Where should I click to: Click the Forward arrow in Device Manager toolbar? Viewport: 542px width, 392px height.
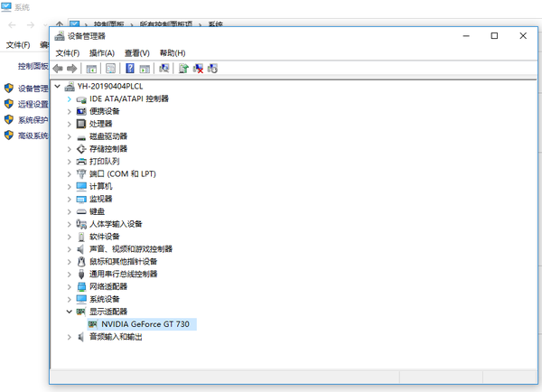(x=71, y=69)
